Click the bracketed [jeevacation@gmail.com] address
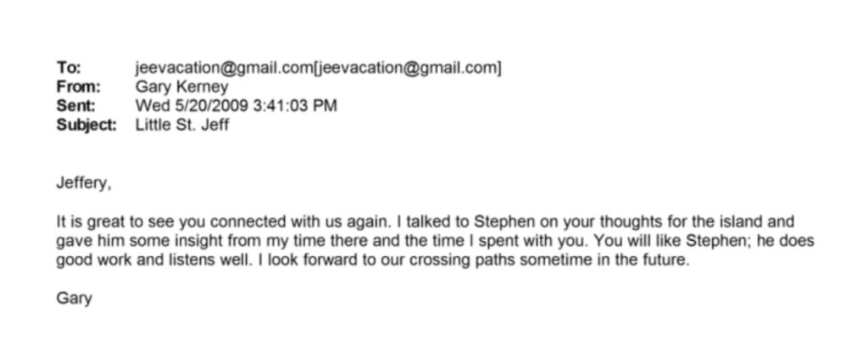Screen dimensions: 868x352 [408, 68]
